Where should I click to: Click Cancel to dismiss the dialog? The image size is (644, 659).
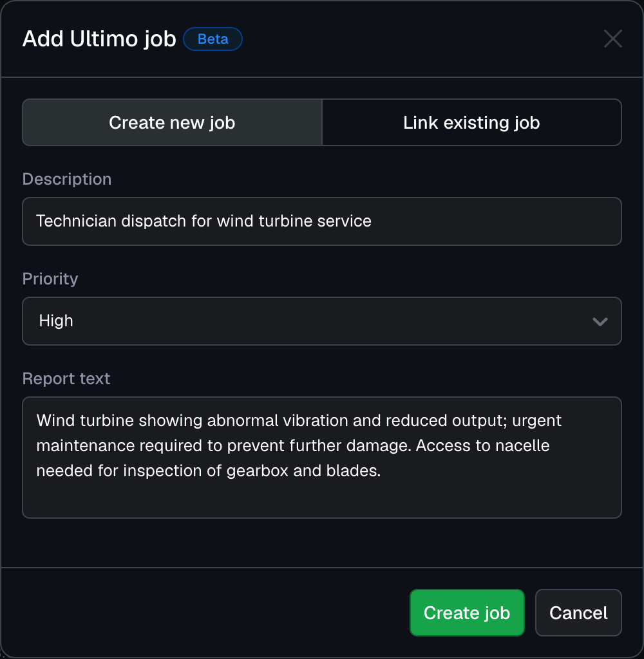click(578, 613)
